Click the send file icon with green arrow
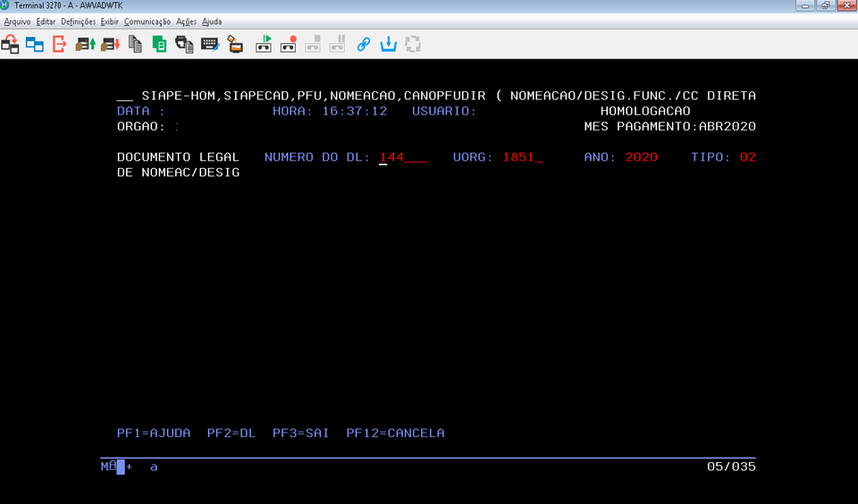858x504 pixels. coord(85,43)
